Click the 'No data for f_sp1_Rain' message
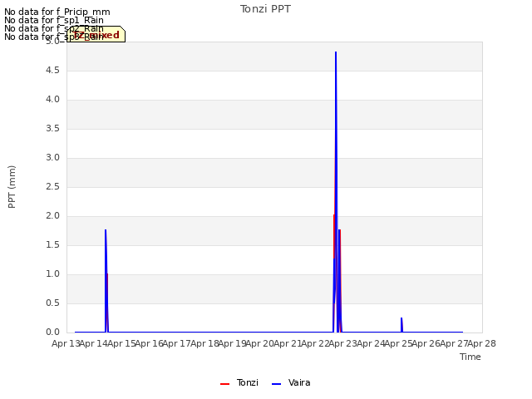 54,20
